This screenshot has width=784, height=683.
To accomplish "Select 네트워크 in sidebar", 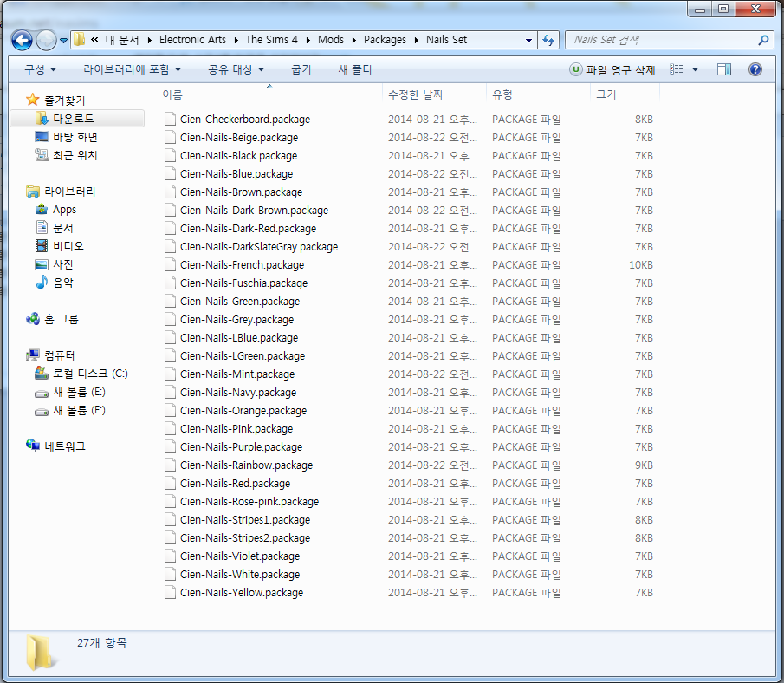I will pos(55,446).
